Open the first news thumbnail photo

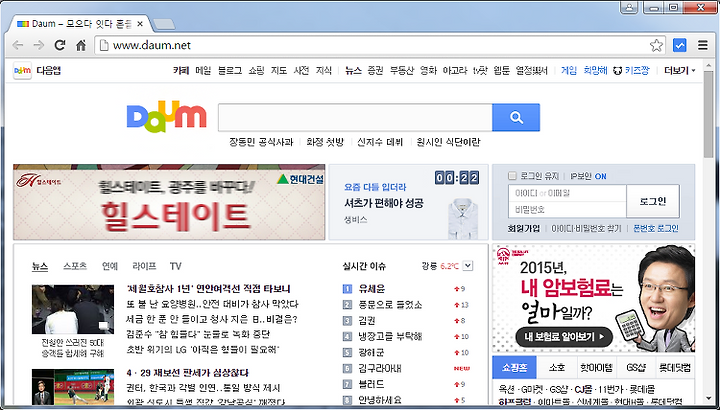(73, 309)
